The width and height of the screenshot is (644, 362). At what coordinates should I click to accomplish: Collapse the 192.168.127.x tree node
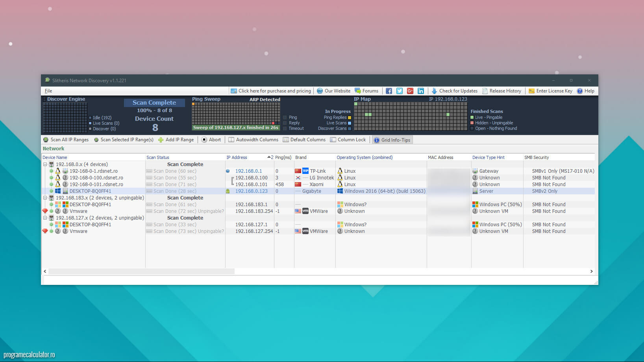click(x=45, y=218)
